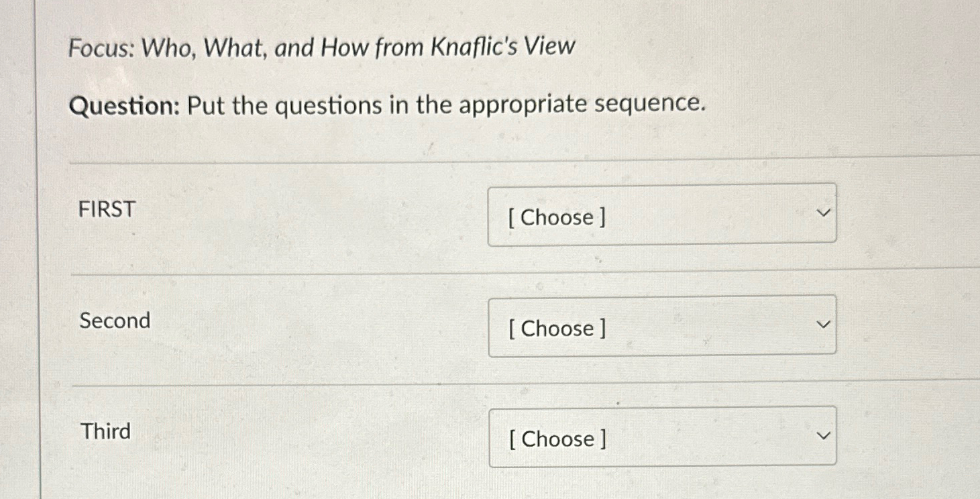Select the Third label
This screenshot has width=980, height=499.
click(105, 432)
